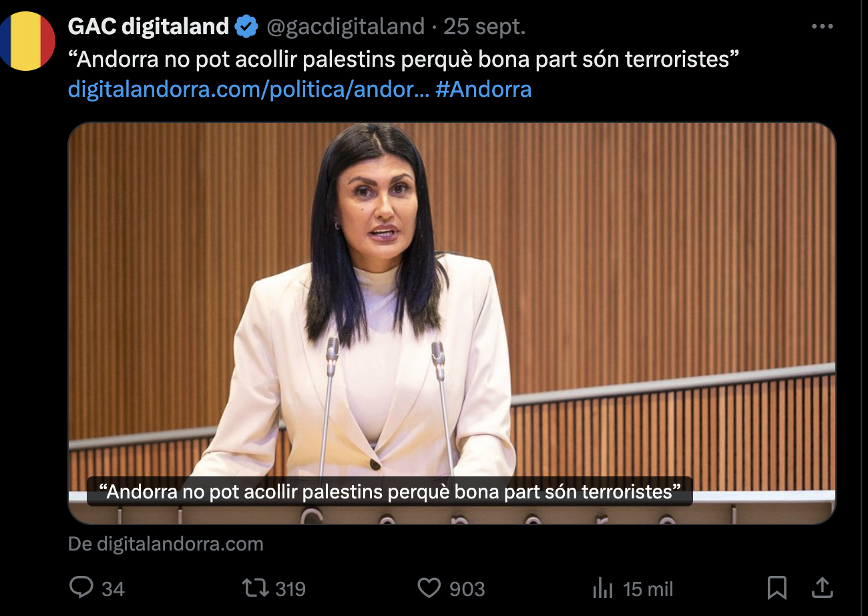This screenshot has width=868, height=616.
Task: Click the 319 retweets count
Action: (x=290, y=589)
